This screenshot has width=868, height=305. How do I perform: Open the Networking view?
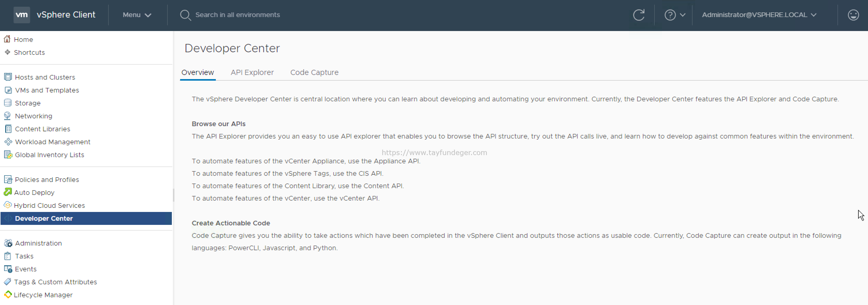pos(34,116)
